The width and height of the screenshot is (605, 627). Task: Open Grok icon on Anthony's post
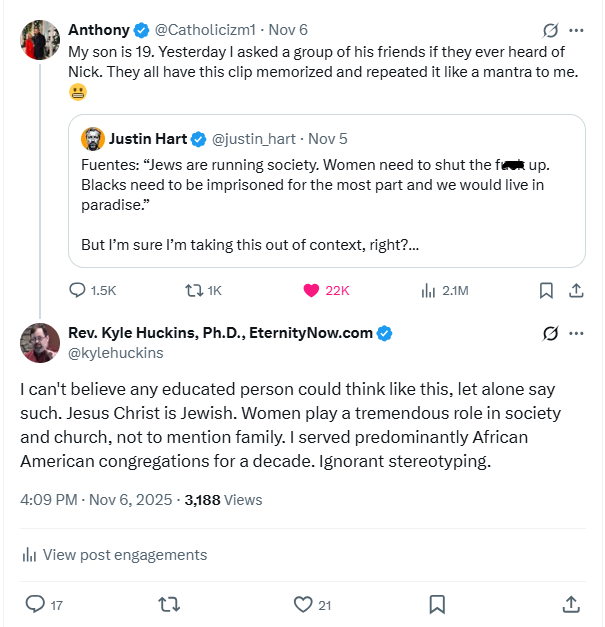549,30
